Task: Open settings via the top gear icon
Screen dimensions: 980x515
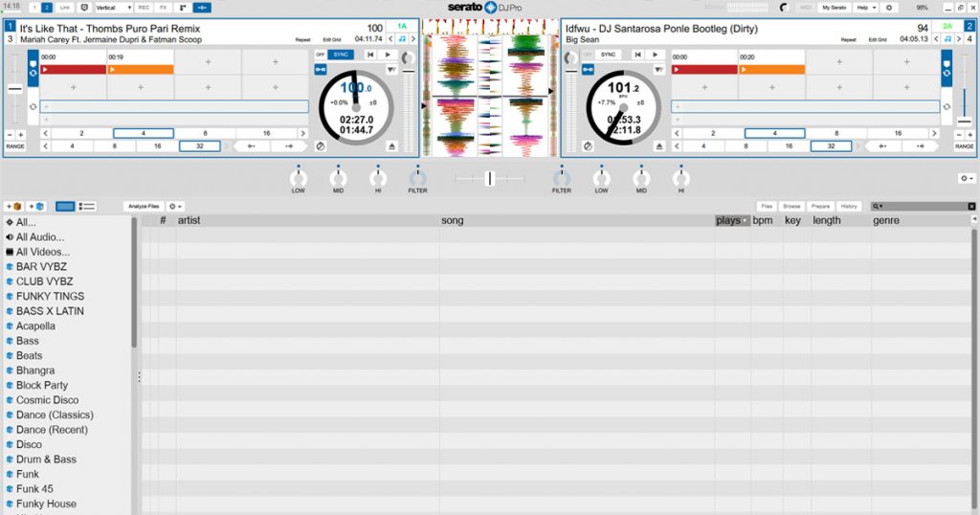Action: [888, 7]
